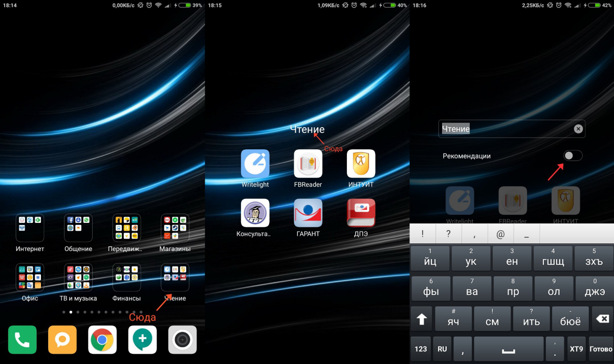The image size is (614, 364).
Task: Launch Chrome browser from dock
Action: click(102, 339)
